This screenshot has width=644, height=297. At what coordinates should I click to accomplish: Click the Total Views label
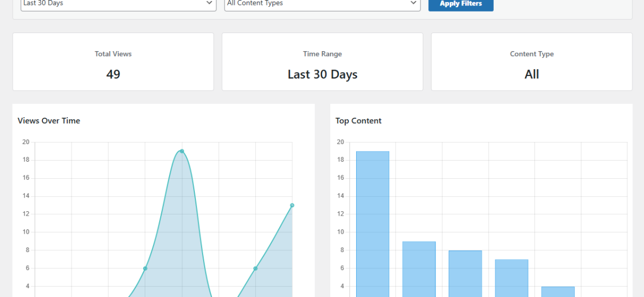pos(113,54)
